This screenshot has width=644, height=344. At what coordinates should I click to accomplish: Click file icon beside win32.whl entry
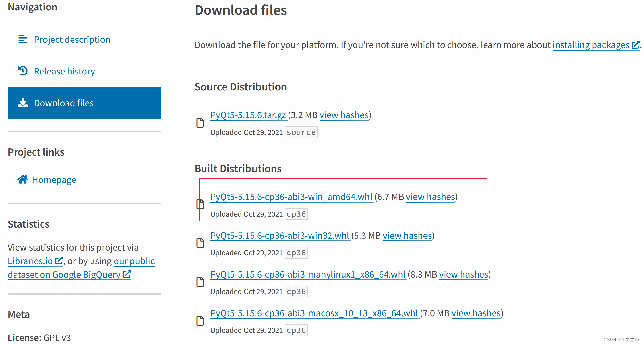200,243
